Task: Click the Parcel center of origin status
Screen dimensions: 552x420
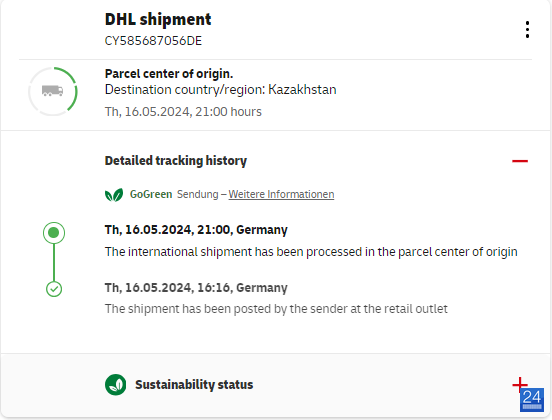Action: click(x=169, y=74)
